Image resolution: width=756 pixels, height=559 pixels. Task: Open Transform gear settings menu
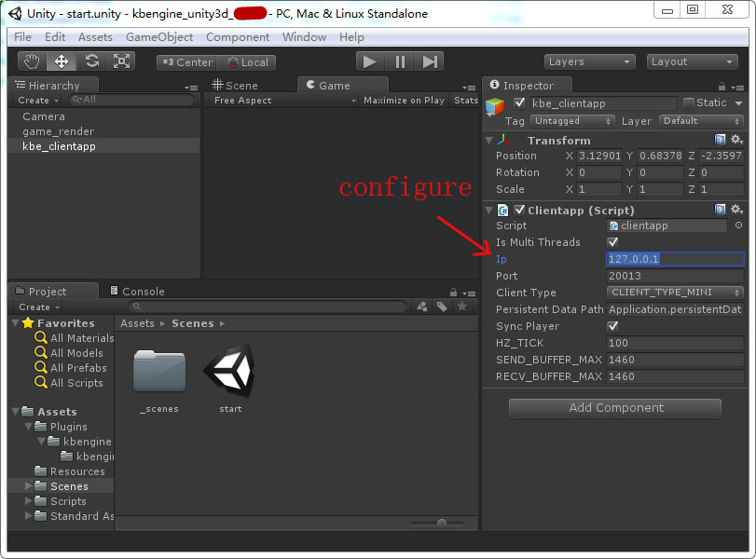[736, 140]
